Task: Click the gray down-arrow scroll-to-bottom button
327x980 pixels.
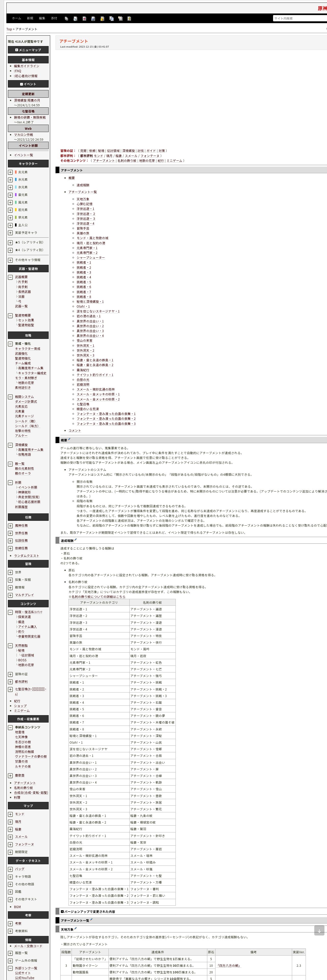Action: (319, 931)
